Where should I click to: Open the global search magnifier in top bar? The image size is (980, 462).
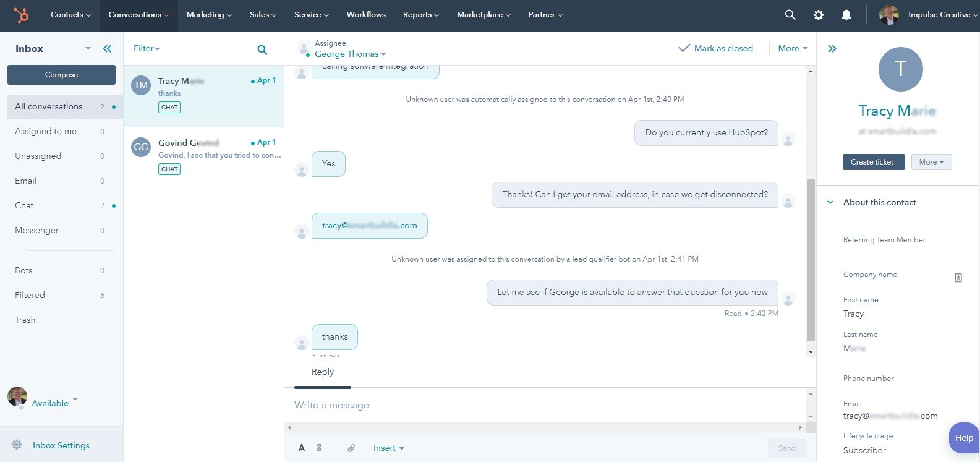[x=790, y=15]
